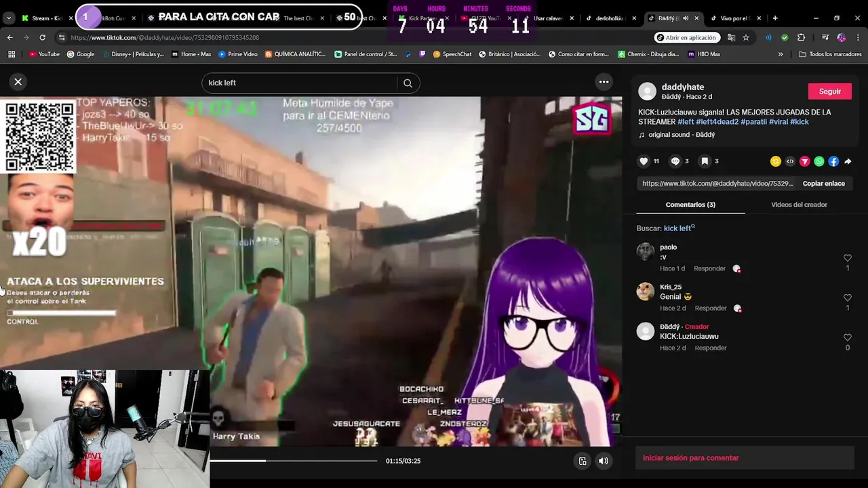Click the kick left suggested search link
Image resolution: width=868 pixels, height=488 pixels.
tap(677, 228)
